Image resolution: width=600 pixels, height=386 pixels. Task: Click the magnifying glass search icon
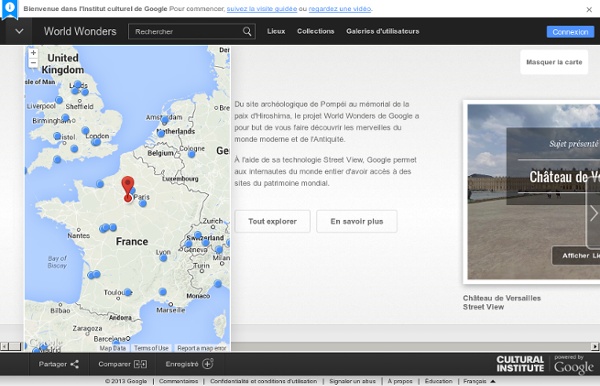pos(247,31)
